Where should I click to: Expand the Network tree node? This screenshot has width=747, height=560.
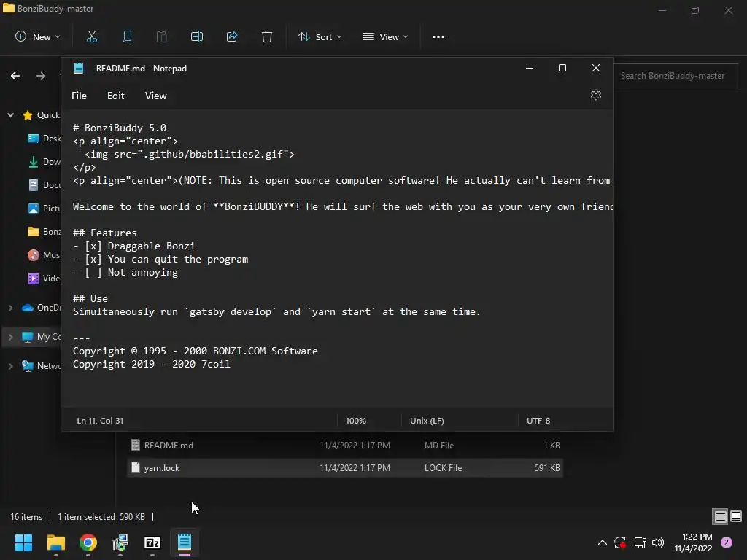coord(10,366)
